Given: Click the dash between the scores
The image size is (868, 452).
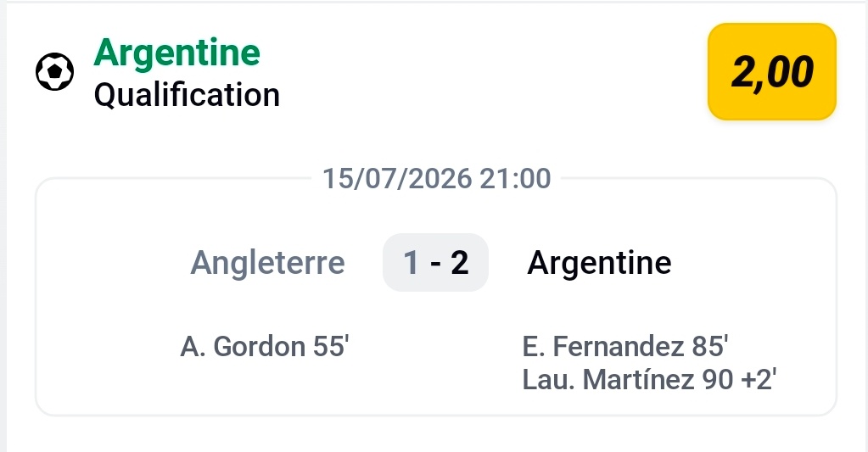Looking at the screenshot, I should [435, 265].
